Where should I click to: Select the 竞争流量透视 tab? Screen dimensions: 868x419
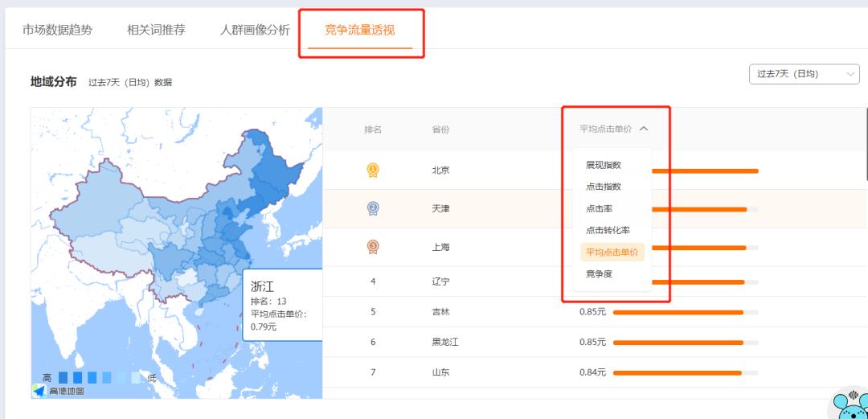pos(360,30)
